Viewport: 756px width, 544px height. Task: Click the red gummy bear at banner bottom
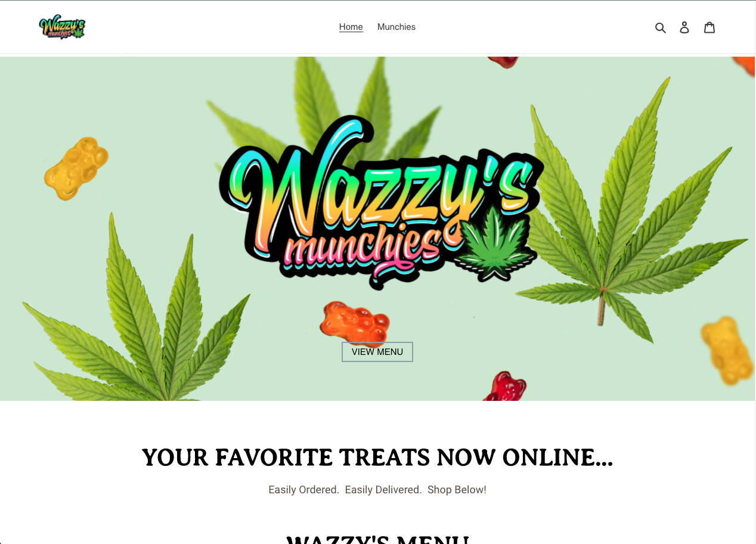click(x=506, y=387)
